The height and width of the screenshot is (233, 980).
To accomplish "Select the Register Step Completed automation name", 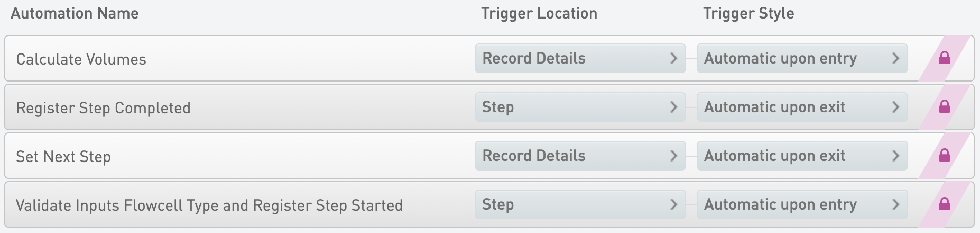I will point(103,108).
